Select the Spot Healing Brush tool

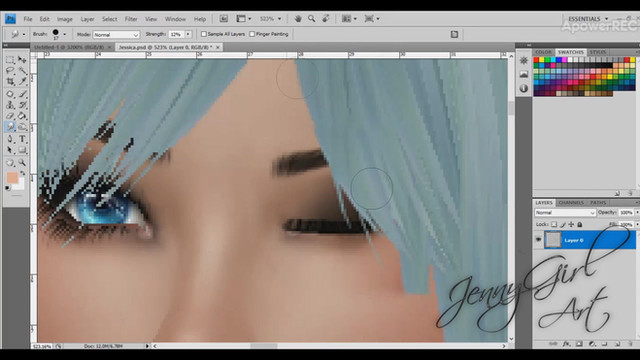click(10, 94)
